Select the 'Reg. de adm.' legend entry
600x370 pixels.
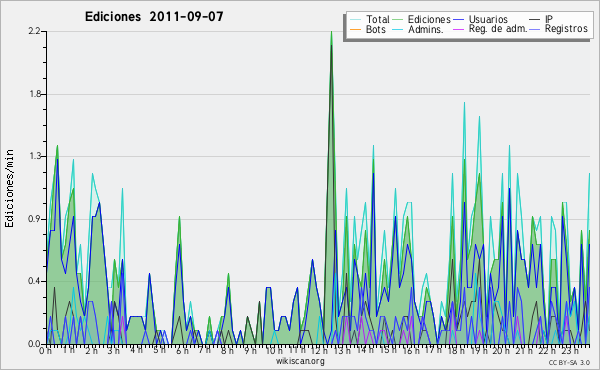[x=498, y=29]
